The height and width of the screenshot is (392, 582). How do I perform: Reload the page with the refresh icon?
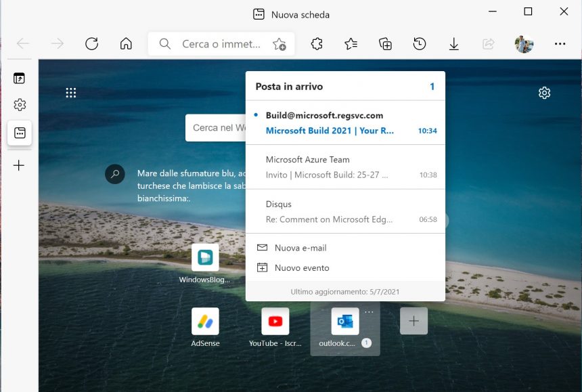coord(91,44)
